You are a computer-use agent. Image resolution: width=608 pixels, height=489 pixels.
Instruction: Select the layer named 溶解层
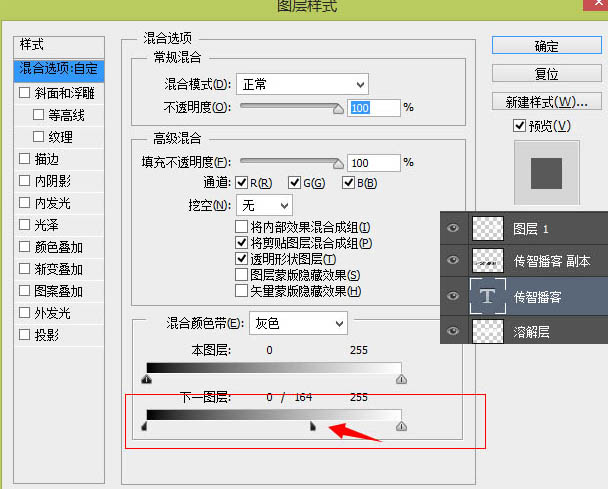click(x=531, y=332)
